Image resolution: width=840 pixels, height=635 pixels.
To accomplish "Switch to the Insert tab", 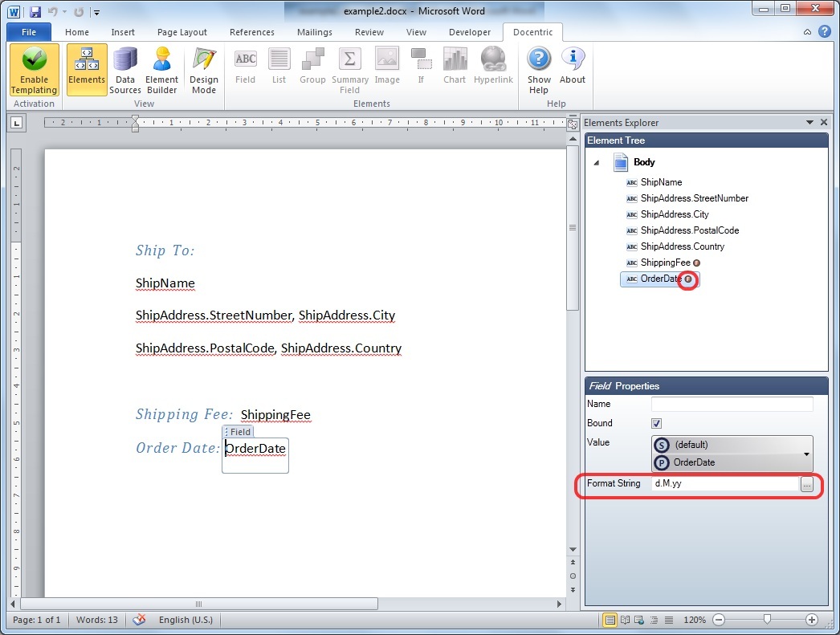I will pyautogui.click(x=123, y=32).
